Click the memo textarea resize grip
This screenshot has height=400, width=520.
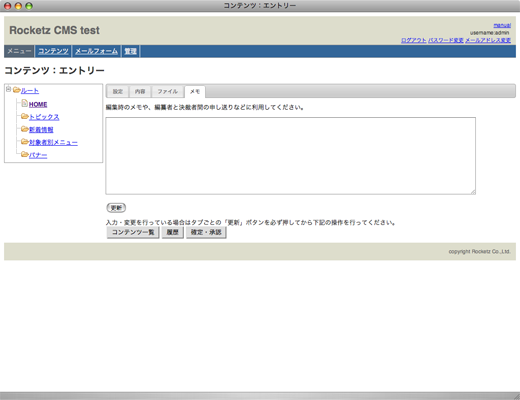click(x=473, y=192)
